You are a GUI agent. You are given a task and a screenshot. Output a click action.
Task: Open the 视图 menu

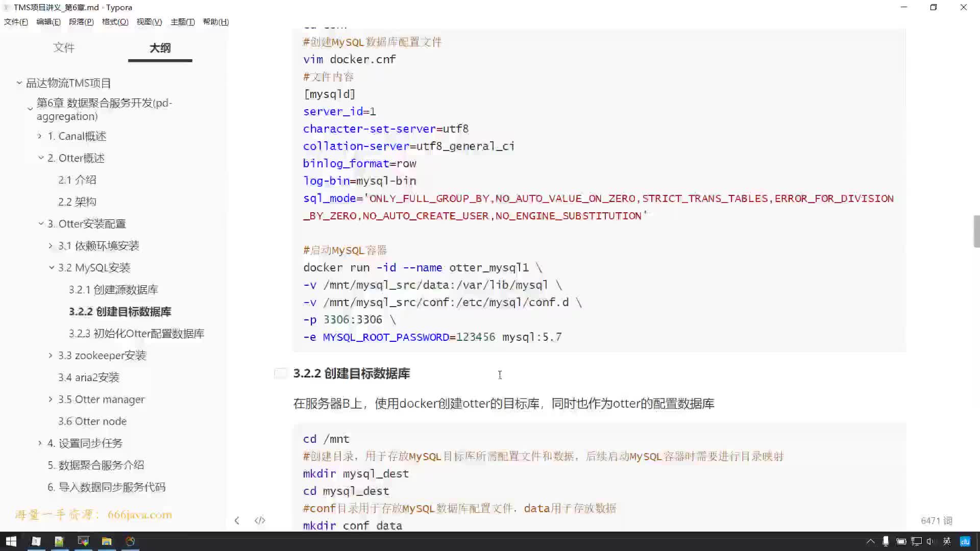149,21
